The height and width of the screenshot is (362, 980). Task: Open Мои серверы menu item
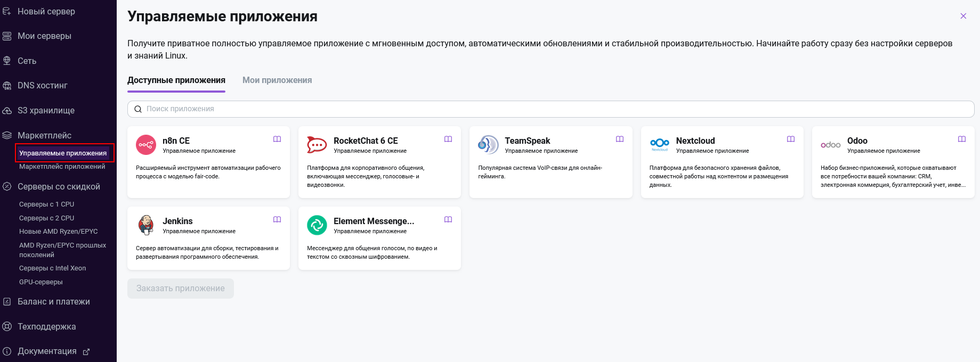pyautogui.click(x=44, y=36)
